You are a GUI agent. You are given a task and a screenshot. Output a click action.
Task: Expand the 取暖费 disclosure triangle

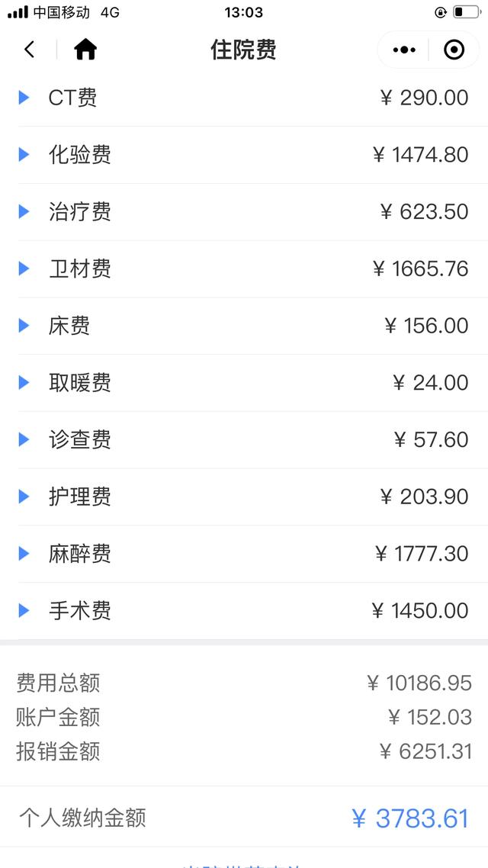24,382
